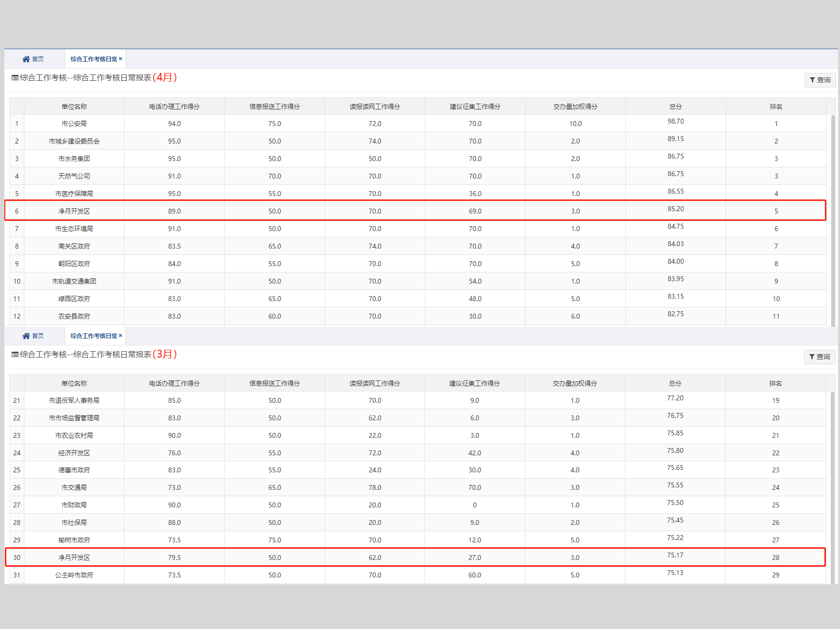
Task: Open the 首页 tab above the 3月 report
Action: [37, 336]
